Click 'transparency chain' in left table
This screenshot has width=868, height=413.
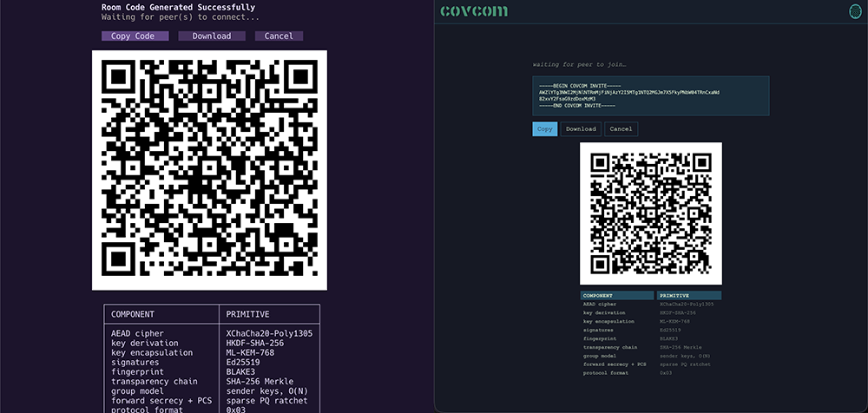(154, 382)
